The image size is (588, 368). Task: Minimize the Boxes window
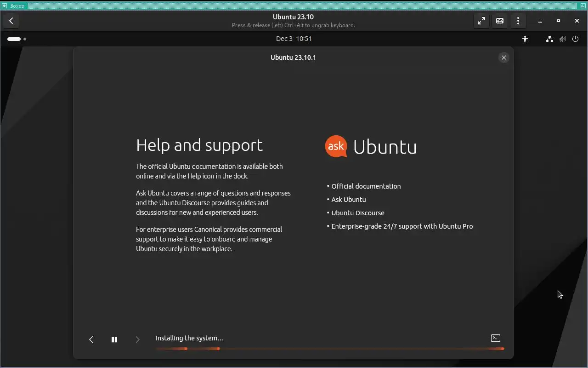tap(540, 21)
